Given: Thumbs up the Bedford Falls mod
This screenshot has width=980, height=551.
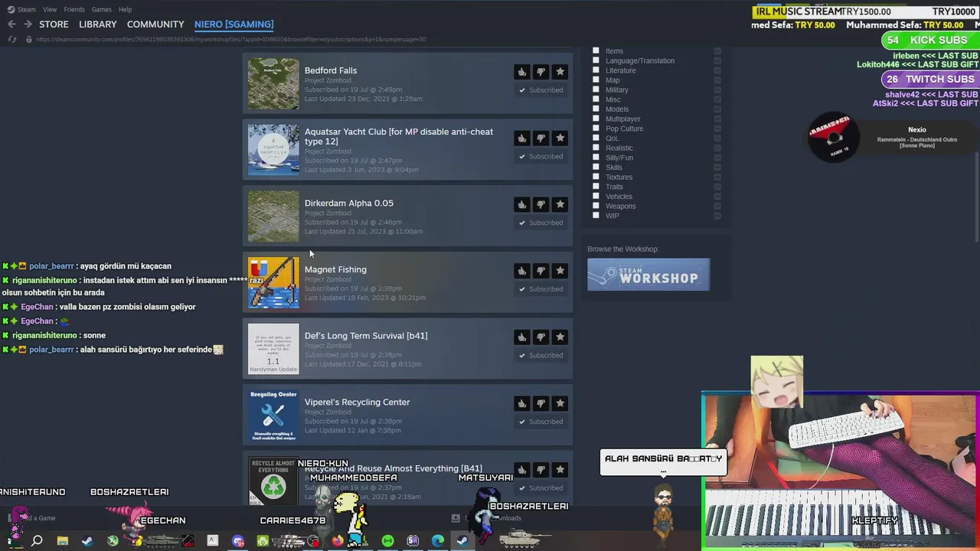Looking at the screenshot, I should (x=521, y=72).
